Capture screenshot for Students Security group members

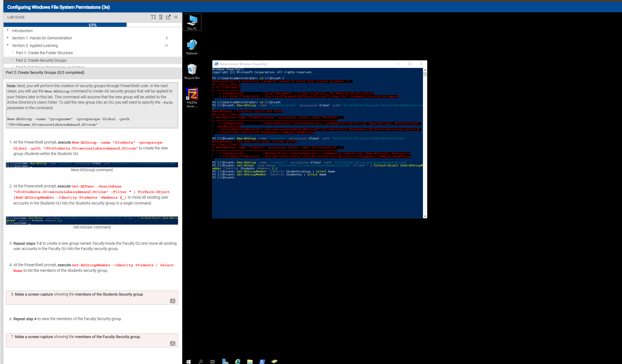click(x=172, y=301)
